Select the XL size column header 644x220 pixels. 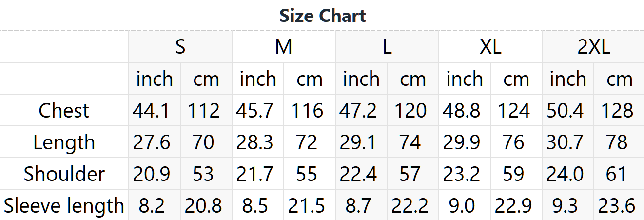coord(490,47)
